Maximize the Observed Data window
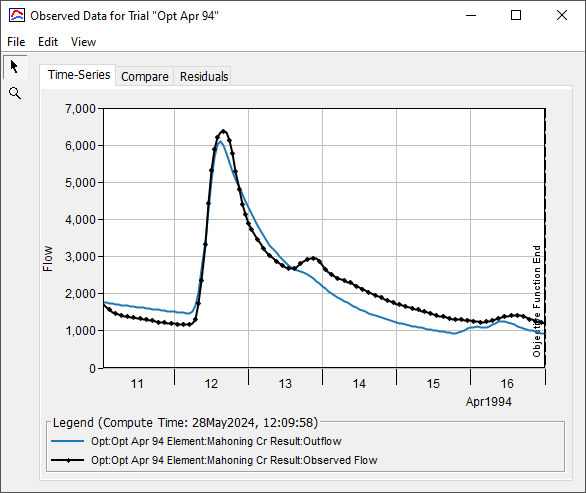The height and width of the screenshot is (493, 586). pos(516,15)
